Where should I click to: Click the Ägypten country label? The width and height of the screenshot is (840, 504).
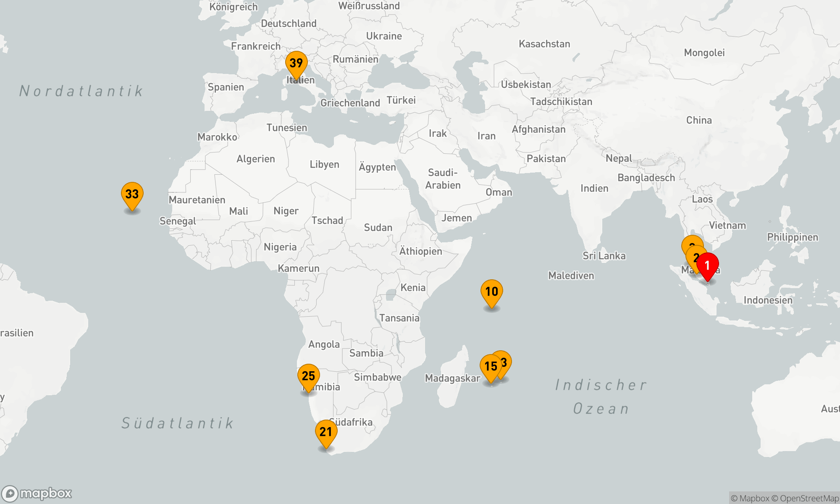tap(377, 167)
